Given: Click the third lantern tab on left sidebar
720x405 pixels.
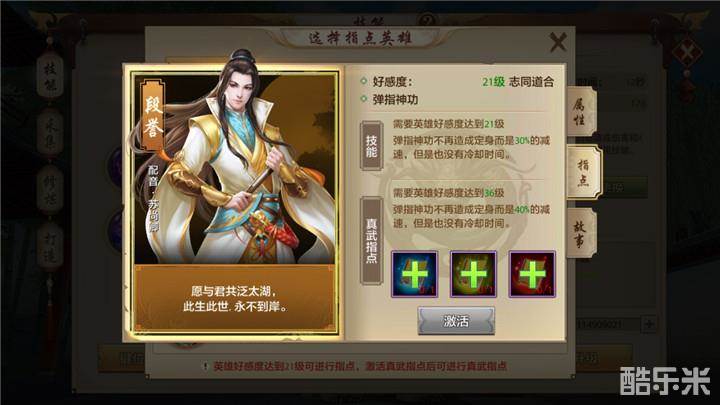Looking at the screenshot, I should coord(50,191).
